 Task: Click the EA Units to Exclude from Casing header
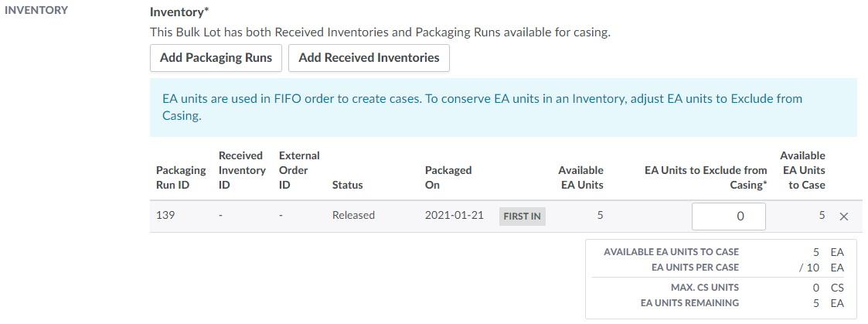706,177
